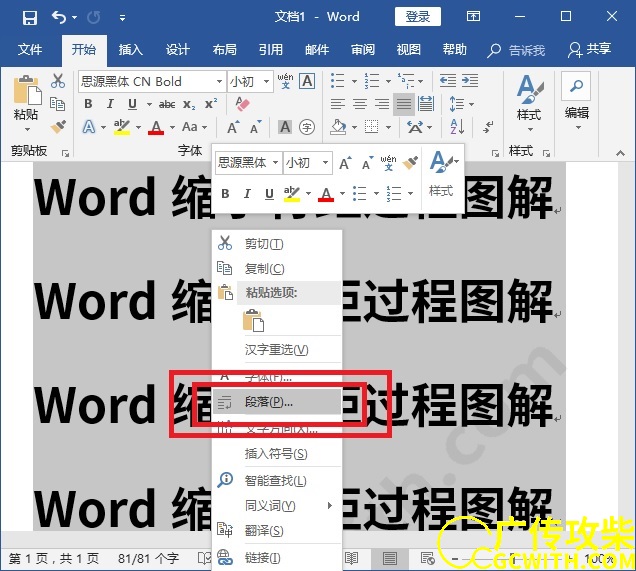Click paste option icon in context menu
This screenshot has width=636, height=571.
(x=254, y=320)
